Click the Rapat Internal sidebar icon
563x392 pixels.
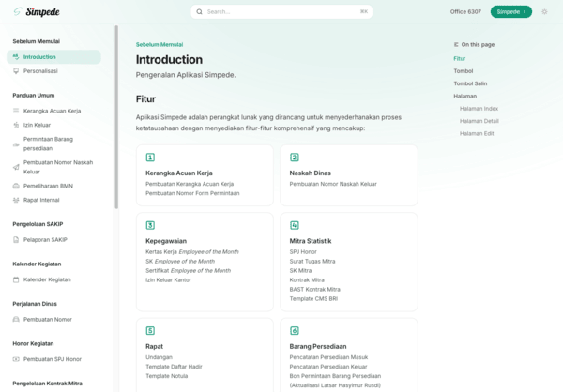[16, 199]
